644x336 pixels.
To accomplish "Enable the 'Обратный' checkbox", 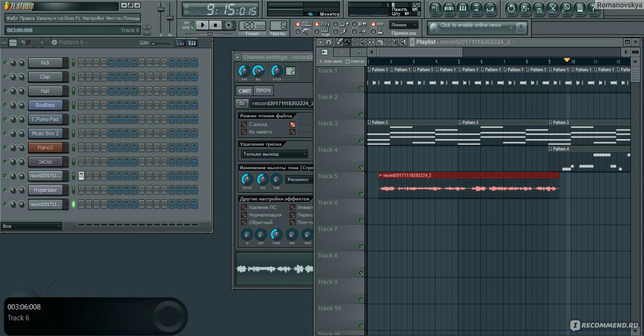I will [x=244, y=223].
